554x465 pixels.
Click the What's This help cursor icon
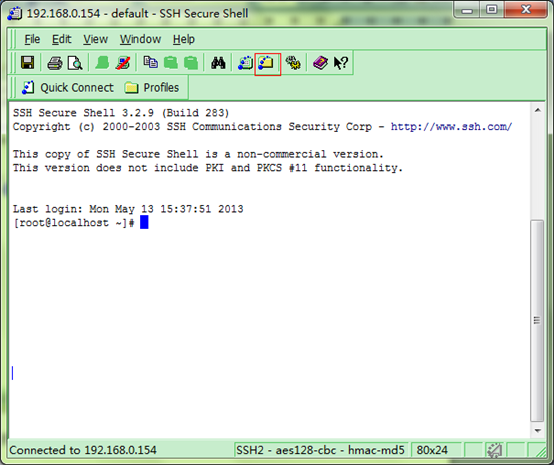coord(341,63)
